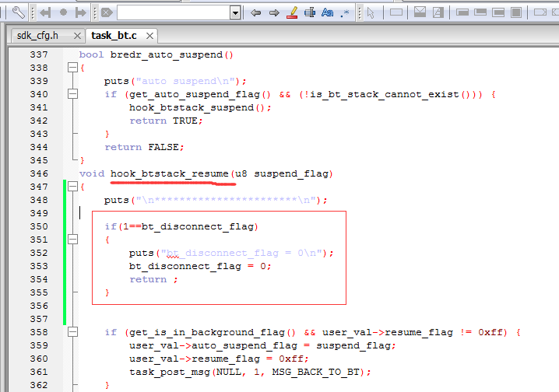The image size is (559, 392).
Task: Click line number 337 in the margin
Action: coord(39,54)
